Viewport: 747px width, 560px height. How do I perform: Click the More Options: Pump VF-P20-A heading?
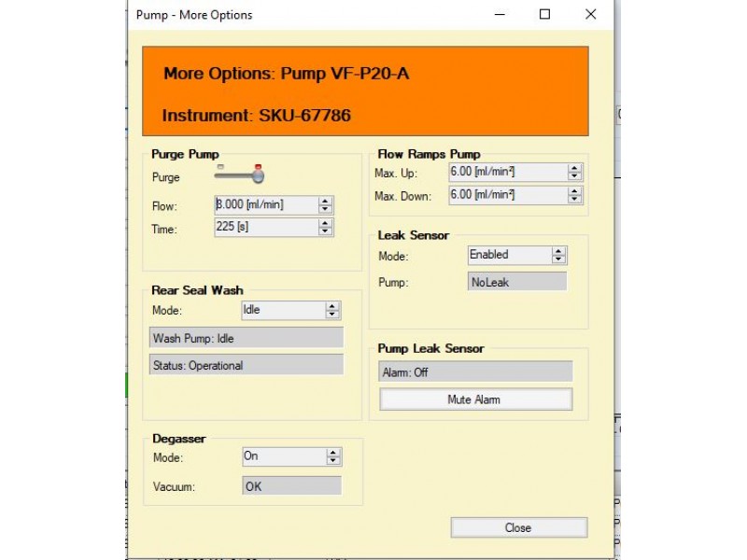point(287,74)
